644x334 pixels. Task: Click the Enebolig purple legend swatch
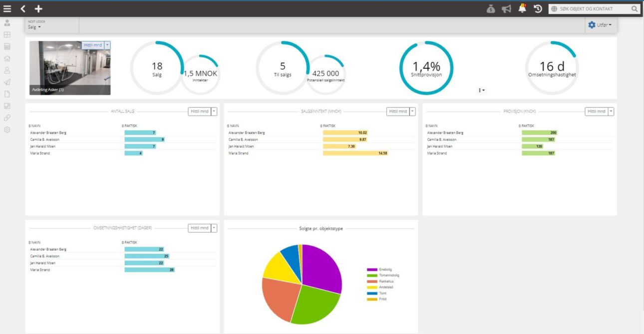[x=372, y=270]
